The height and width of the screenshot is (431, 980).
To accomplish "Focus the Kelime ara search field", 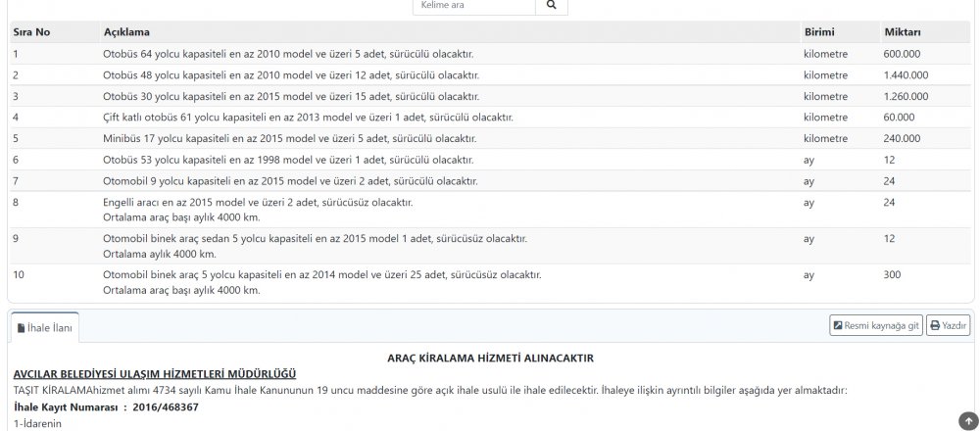I will (474, 6).
